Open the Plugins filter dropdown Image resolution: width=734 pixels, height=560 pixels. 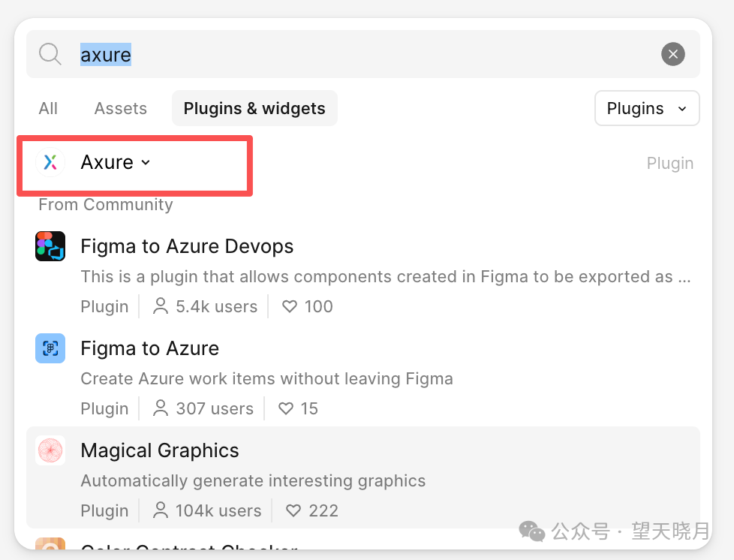click(x=647, y=108)
